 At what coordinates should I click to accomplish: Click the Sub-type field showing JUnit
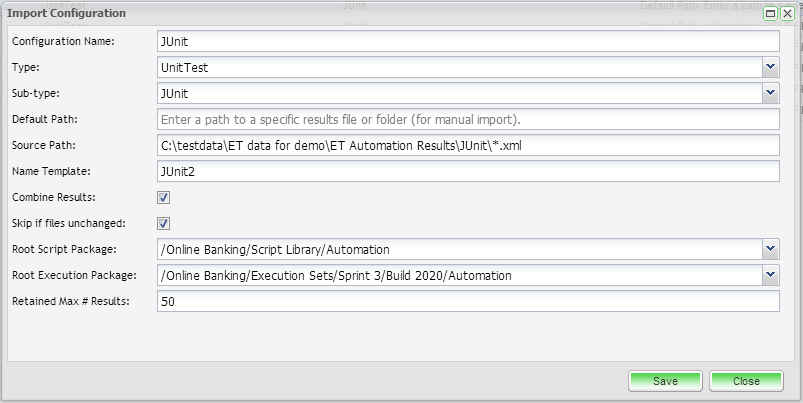[x=458, y=93]
